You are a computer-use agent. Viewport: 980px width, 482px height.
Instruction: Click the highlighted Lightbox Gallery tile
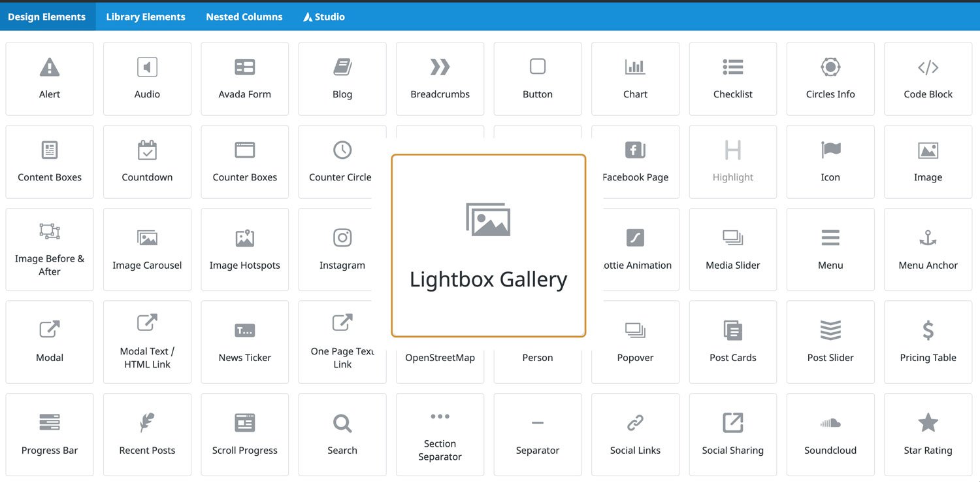coord(488,246)
